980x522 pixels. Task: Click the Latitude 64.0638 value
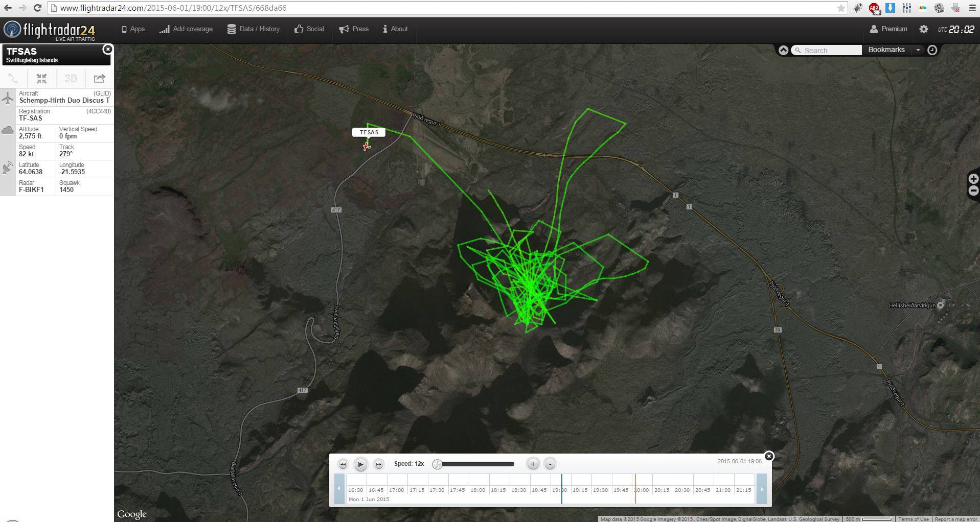(31, 172)
